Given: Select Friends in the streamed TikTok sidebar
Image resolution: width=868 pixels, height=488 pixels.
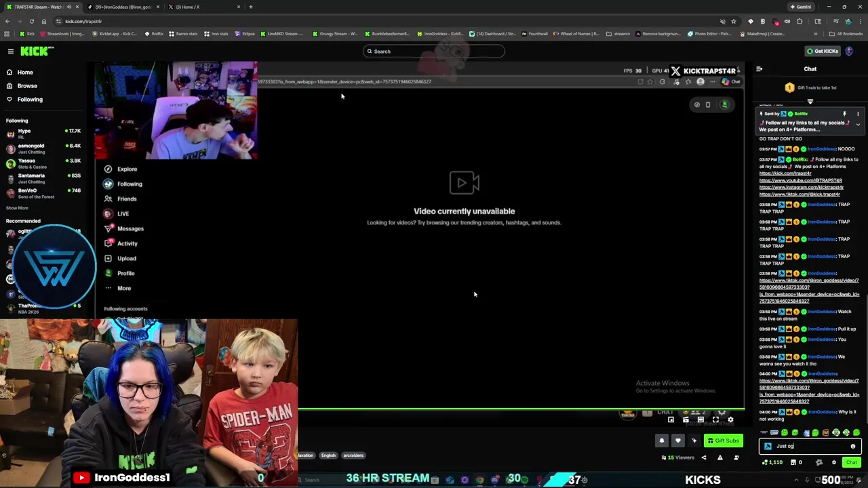Looking at the screenshot, I should click(120, 199).
